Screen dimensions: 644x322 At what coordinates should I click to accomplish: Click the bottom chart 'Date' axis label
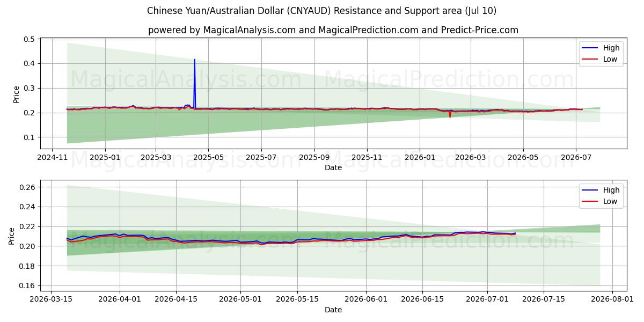point(333,310)
